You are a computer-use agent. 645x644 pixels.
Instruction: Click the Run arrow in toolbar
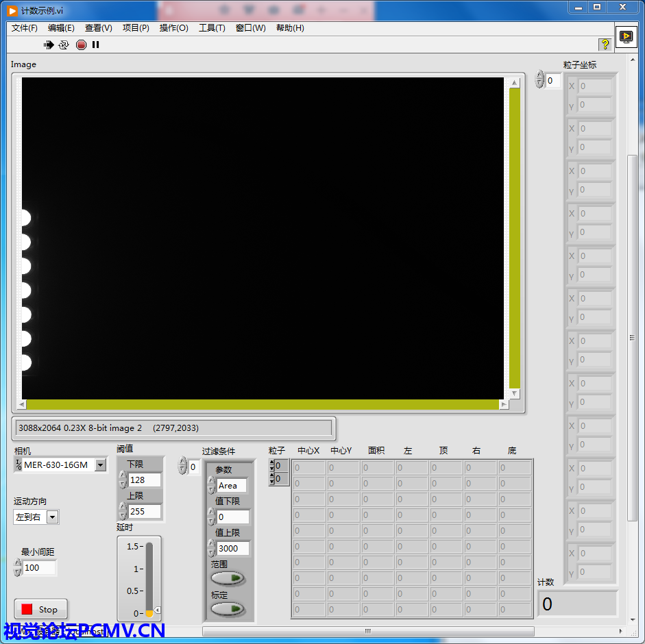tap(49, 45)
